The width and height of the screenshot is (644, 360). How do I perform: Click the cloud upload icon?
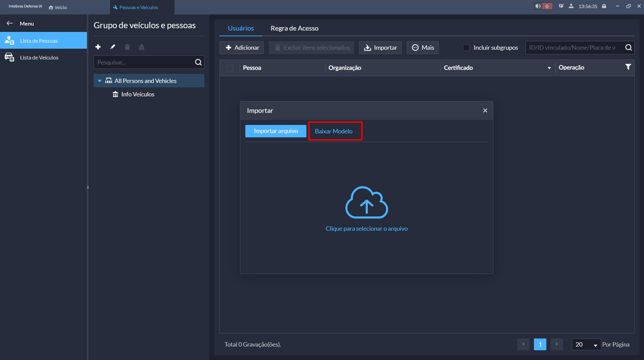point(366,203)
